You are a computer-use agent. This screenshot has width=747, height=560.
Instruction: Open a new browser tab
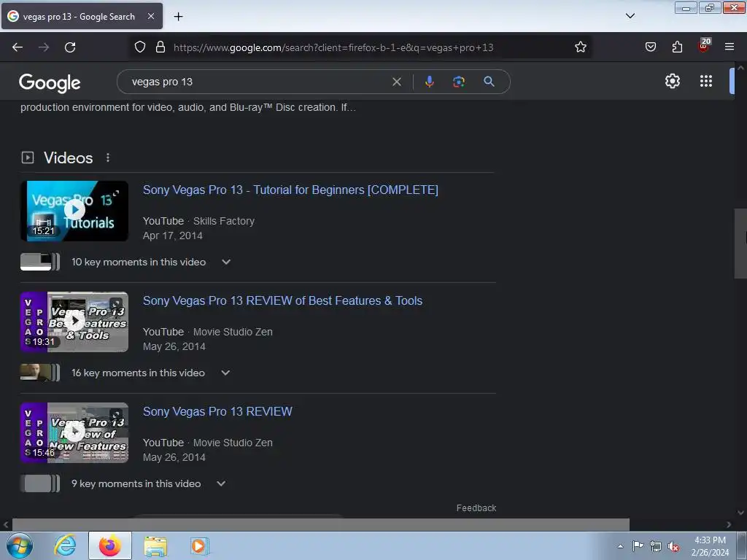click(178, 17)
